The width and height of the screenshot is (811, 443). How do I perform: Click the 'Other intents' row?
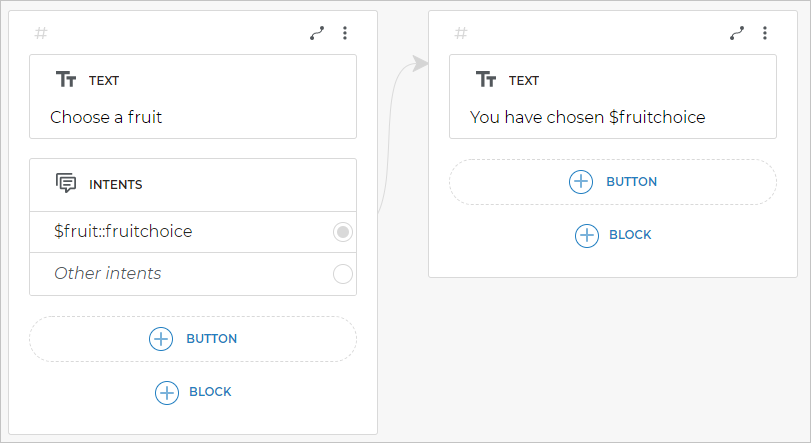pyautogui.click(x=107, y=273)
